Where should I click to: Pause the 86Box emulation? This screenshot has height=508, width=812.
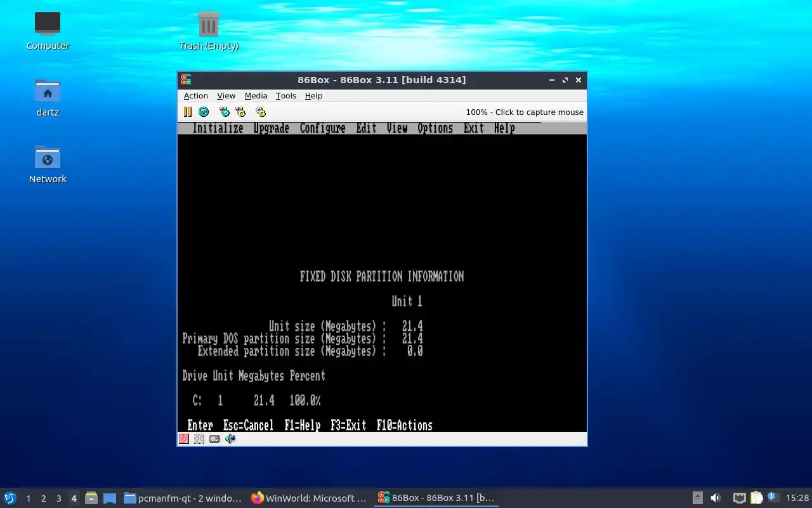(x=188, y=112)
